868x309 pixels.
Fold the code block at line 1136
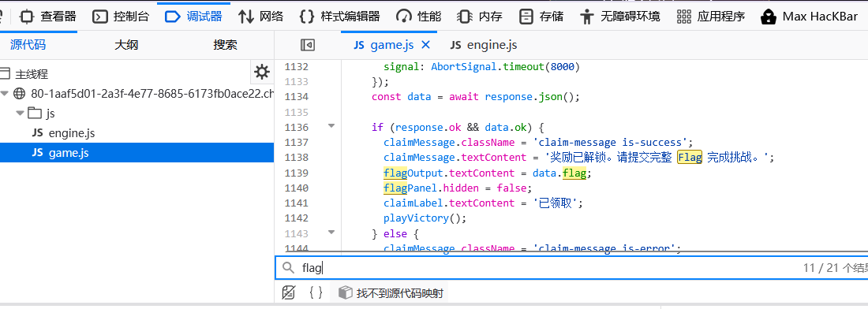[331, 127]
